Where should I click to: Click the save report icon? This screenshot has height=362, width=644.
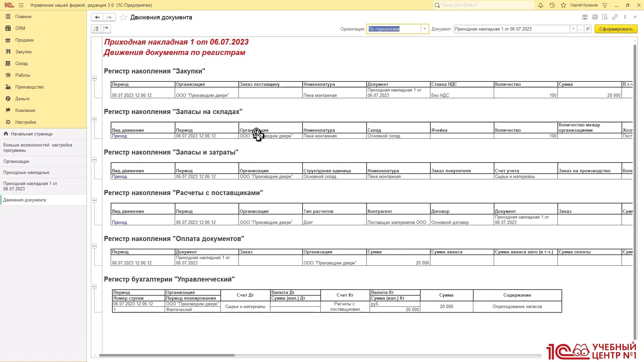(x=585, y=17)
